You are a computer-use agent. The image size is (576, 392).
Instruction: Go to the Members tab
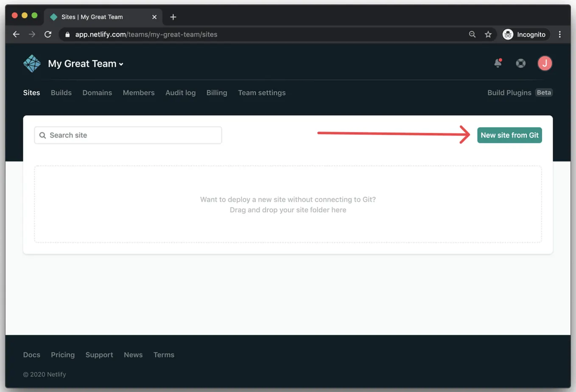pyautogui.click(x=139, y=93)
